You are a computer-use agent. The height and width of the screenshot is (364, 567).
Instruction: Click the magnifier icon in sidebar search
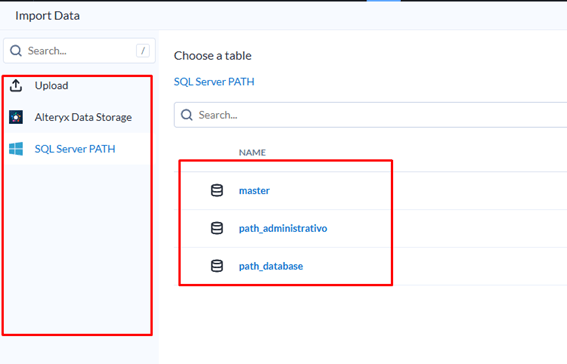16,51
